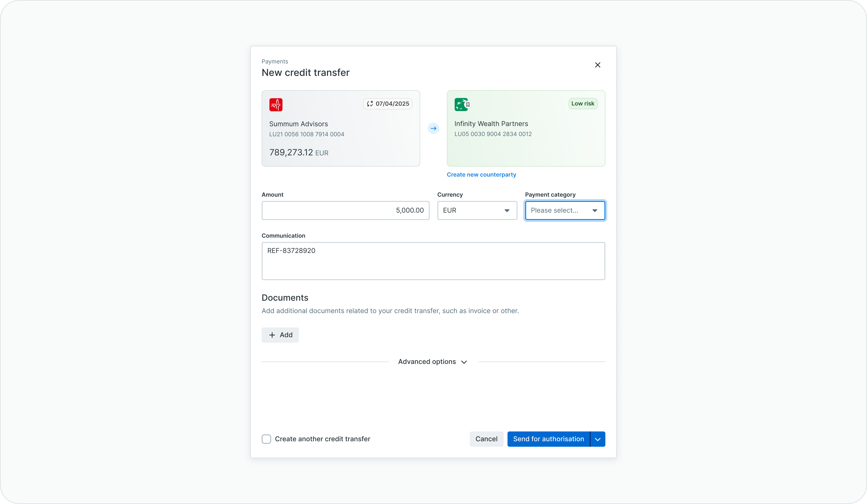This screenshot has width=867, height=504.
Task: Click Create new counterparty link
Action: 481,175
